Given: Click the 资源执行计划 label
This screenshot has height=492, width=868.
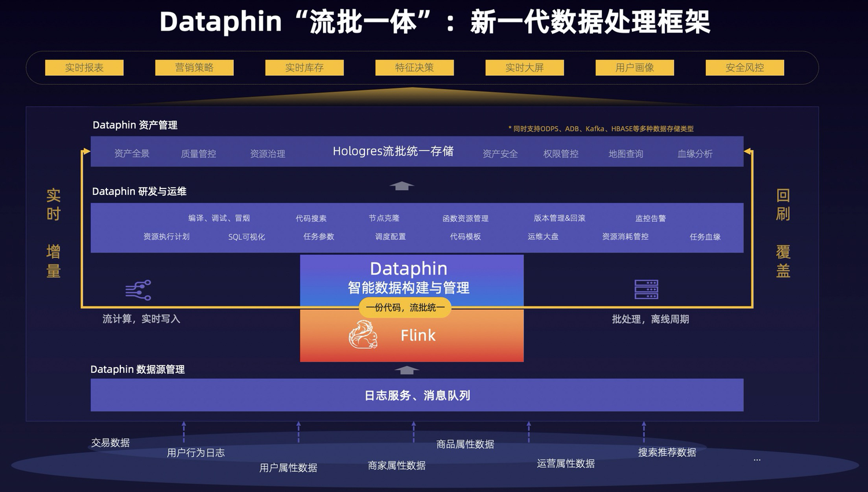Looking at the screenshot, I should point(166,236).
